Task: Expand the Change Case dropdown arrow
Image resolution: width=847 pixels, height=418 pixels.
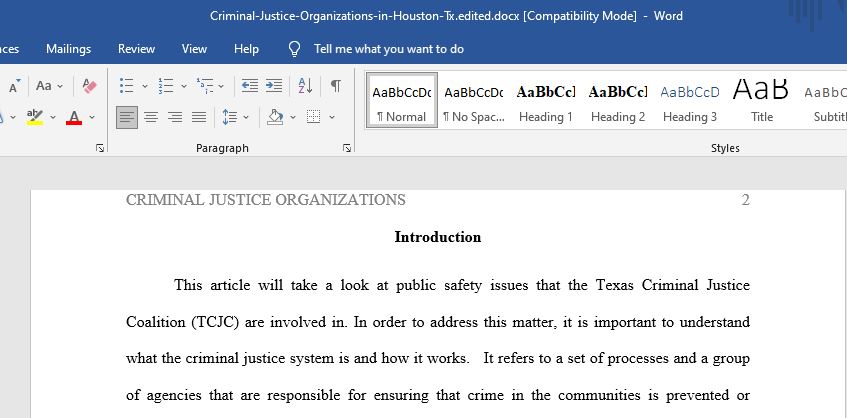Action: coord(60,86)
